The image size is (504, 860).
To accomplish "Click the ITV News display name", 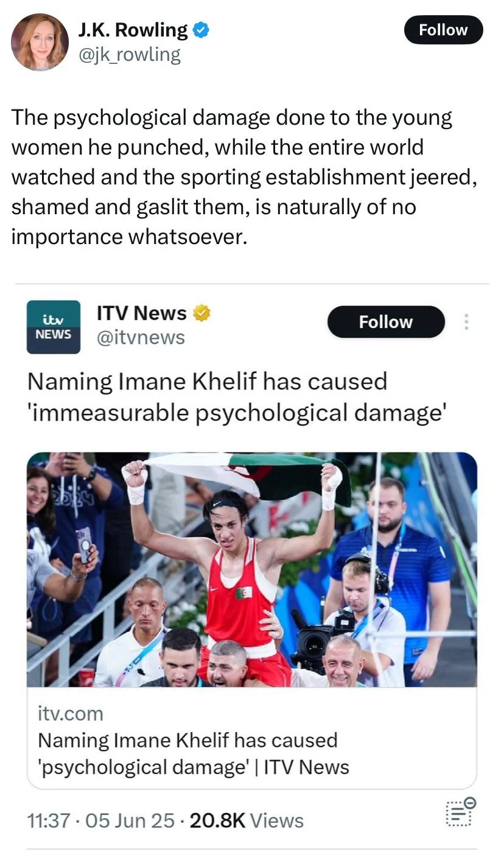I will [x=142, y=313].
